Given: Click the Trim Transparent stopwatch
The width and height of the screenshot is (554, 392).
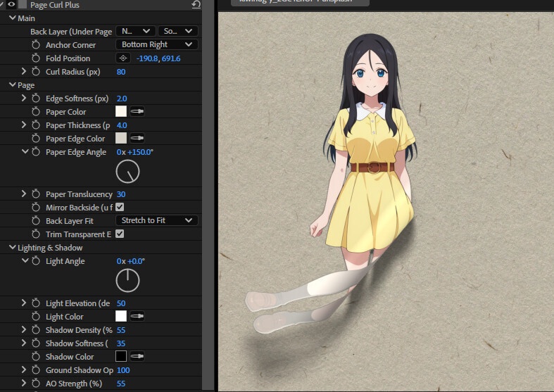Looking at the screenshot, I should (36, 234).
